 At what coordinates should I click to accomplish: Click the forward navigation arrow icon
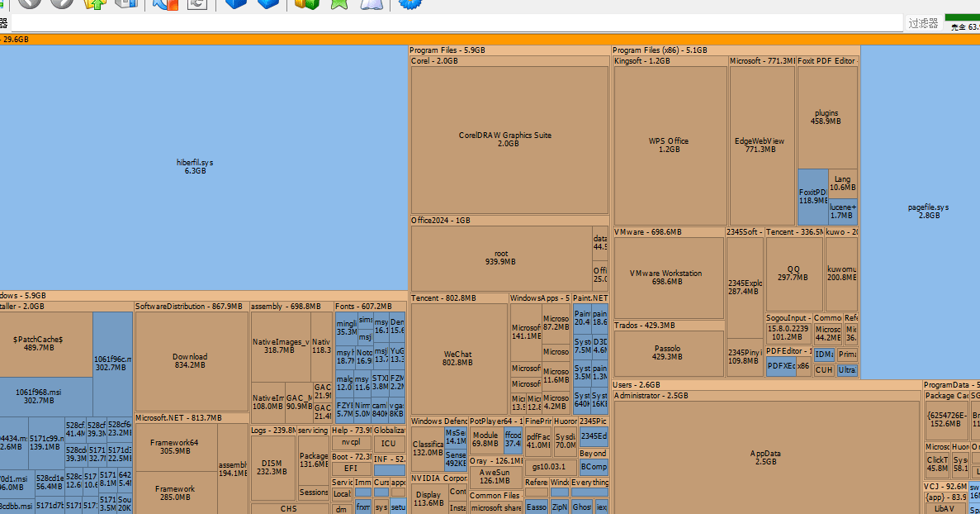[x=61, y=2]
